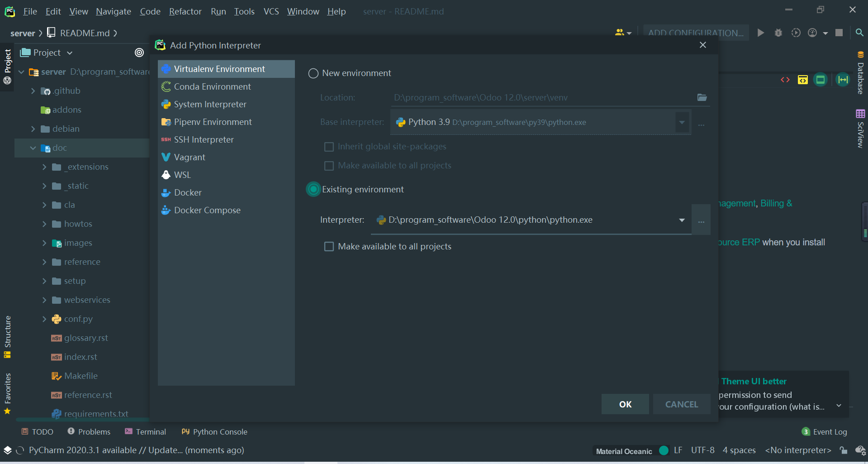Image resolution: width=868 pixels, height=464 pixels.
Task: Open the Structure tool window
Action: coord(7,337)
